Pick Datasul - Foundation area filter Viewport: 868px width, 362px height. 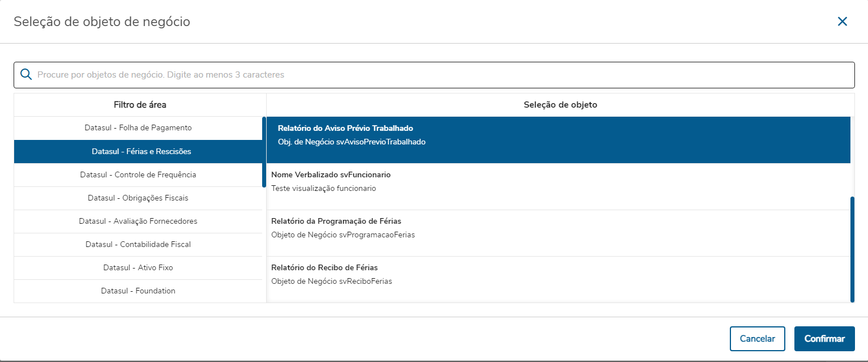click(138, 291)
